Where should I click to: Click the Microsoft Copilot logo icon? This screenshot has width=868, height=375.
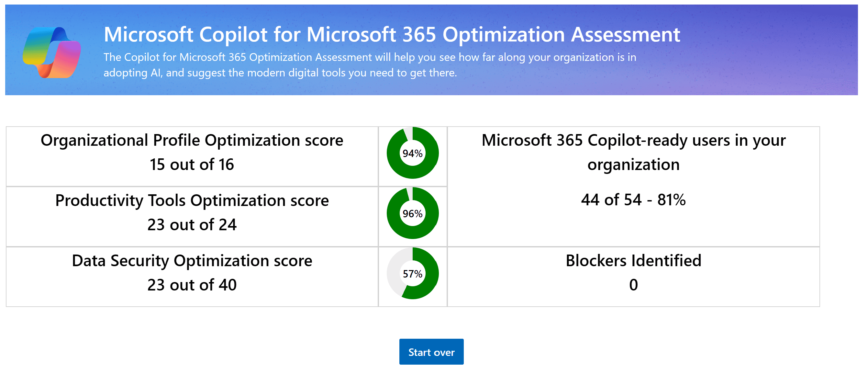(x=51, y=52)
